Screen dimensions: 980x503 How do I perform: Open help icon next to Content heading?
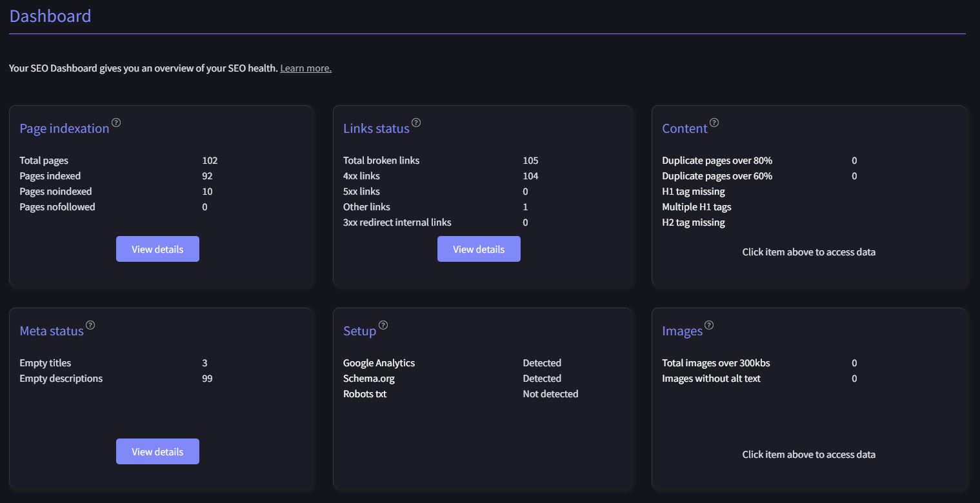[714, 123]
